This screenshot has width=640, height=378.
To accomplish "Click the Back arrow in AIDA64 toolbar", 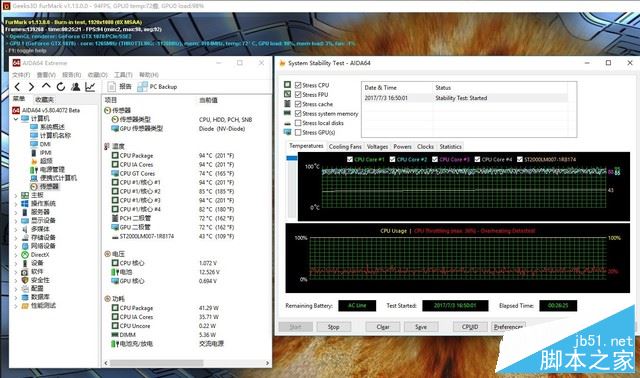I will click(x=17, y=87).
